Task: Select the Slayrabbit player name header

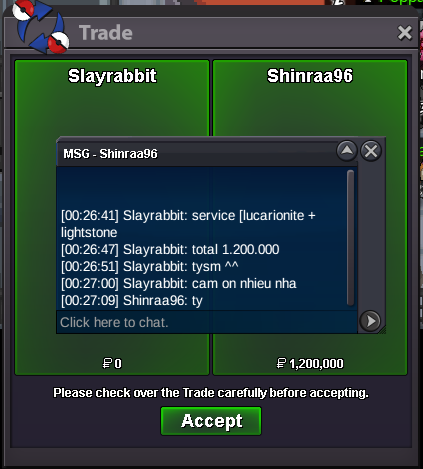Action: (x=112, y=76)
